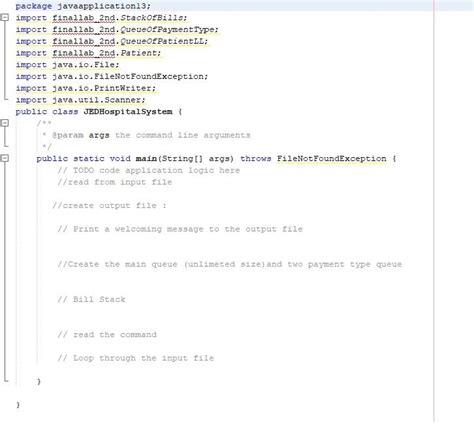Click the finallab_2nd.Patient import line
474x444 pixels.
(88, 53)
